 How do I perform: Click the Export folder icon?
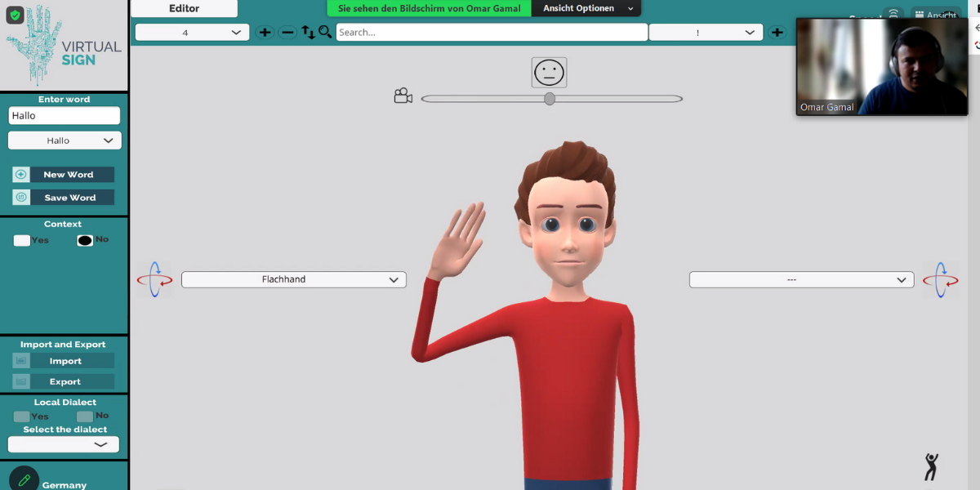coord(21,381)
